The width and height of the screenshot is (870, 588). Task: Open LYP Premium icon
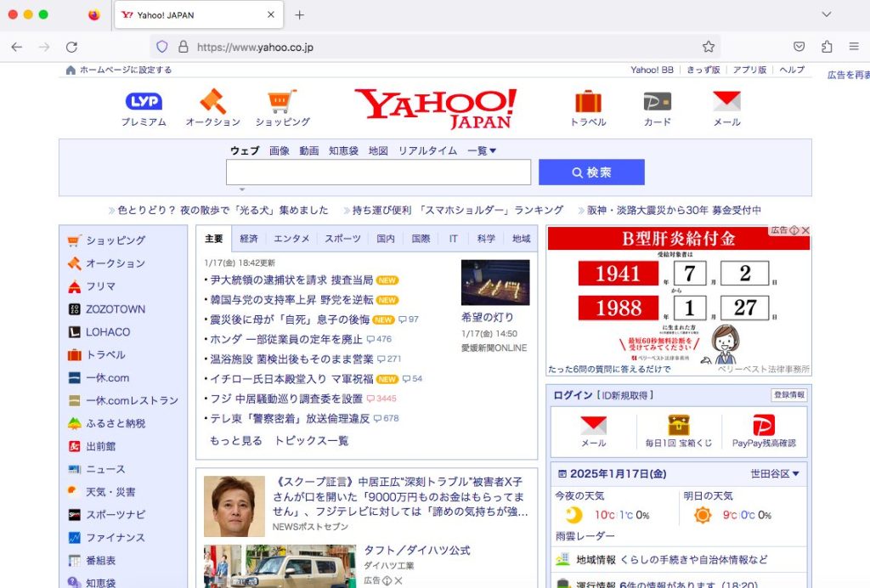tap(144, 101)
